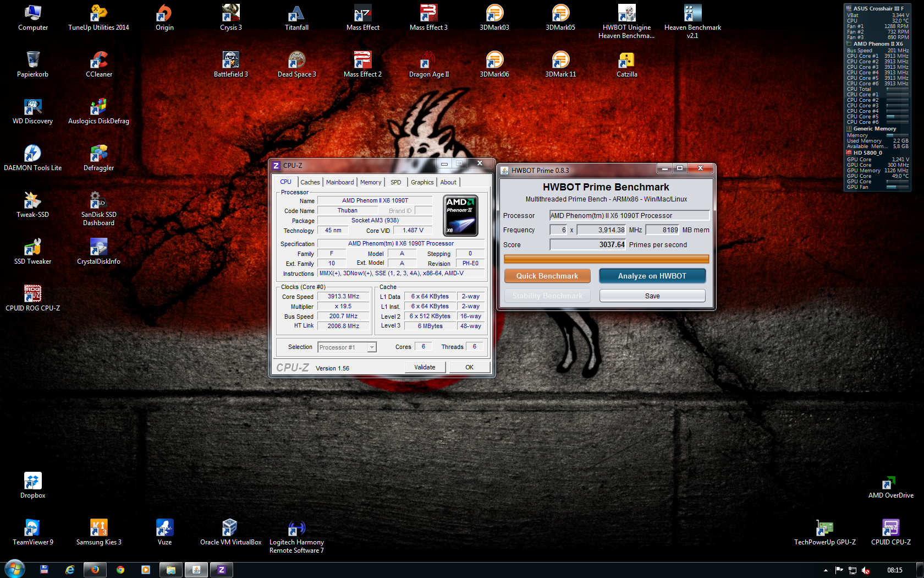Launch Titanfall from the desktop
This screenshot has width=924, height=578.
click(x=296, y=18)
